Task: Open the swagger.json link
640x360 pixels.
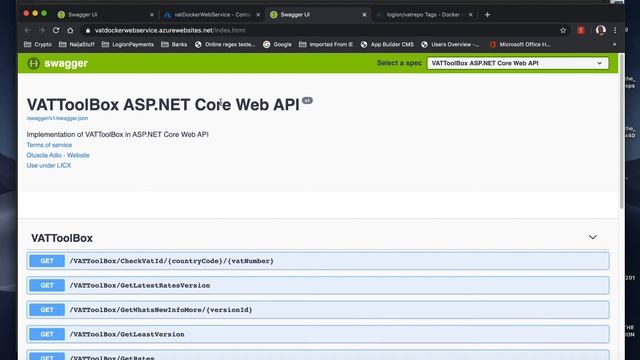Action: 57,118
